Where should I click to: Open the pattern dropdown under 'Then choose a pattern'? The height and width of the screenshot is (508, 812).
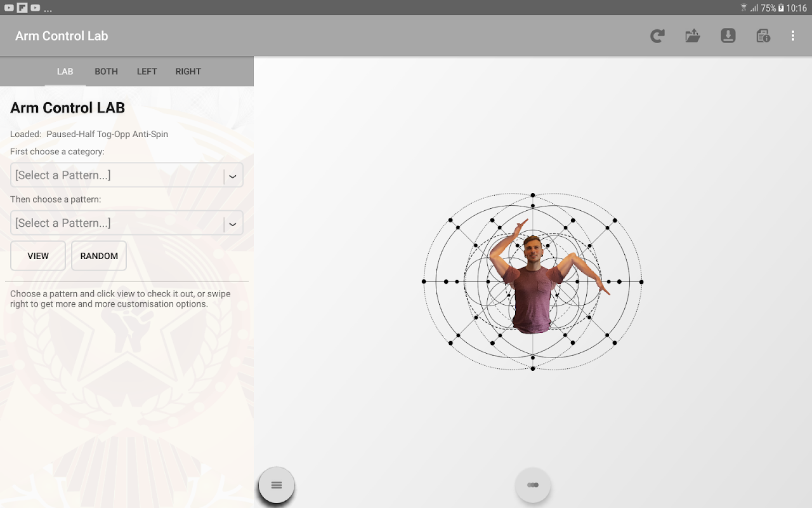[x=127, y=223]
